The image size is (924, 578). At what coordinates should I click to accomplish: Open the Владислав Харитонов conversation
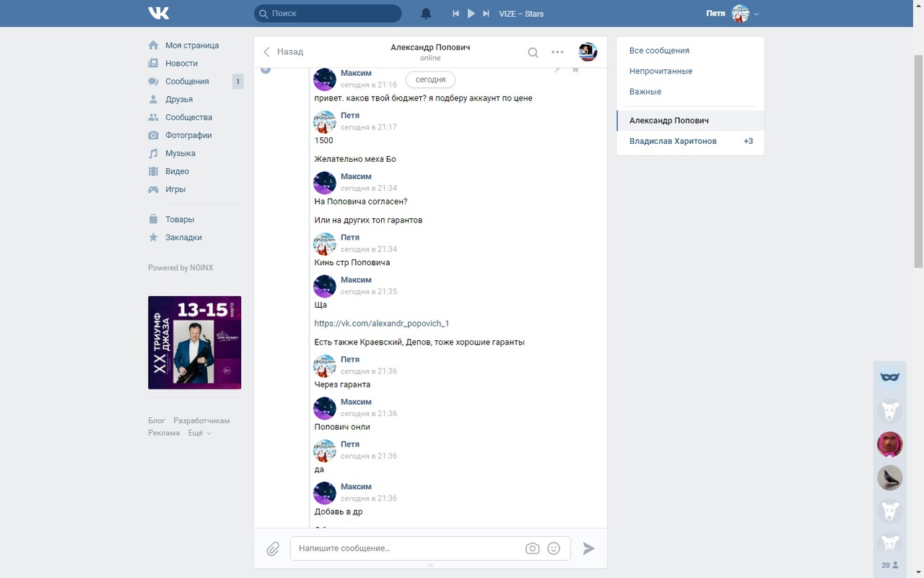673,141
